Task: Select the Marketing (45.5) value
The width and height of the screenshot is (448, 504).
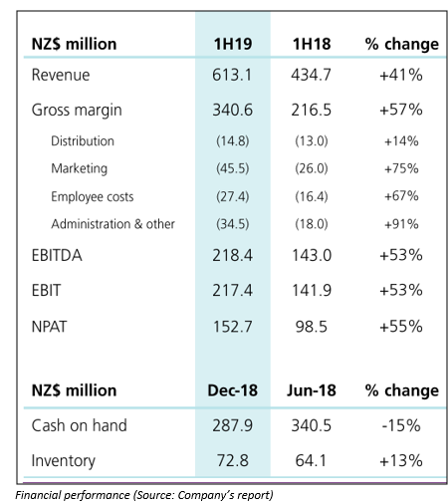Action: pyautogui.click(x=232, y=168)
